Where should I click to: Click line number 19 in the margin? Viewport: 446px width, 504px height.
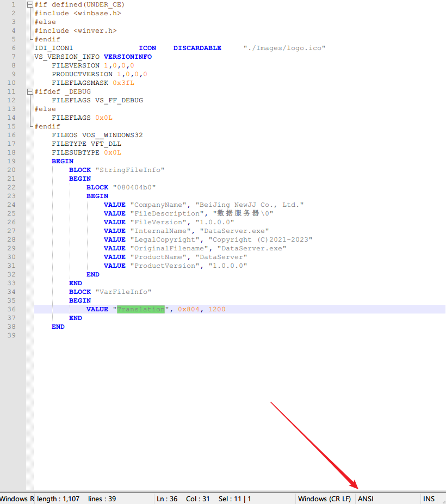tap(11, 161)
